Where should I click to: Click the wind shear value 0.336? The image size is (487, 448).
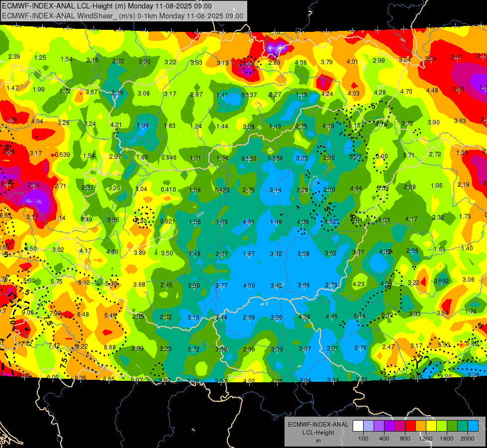pos(275,158)
